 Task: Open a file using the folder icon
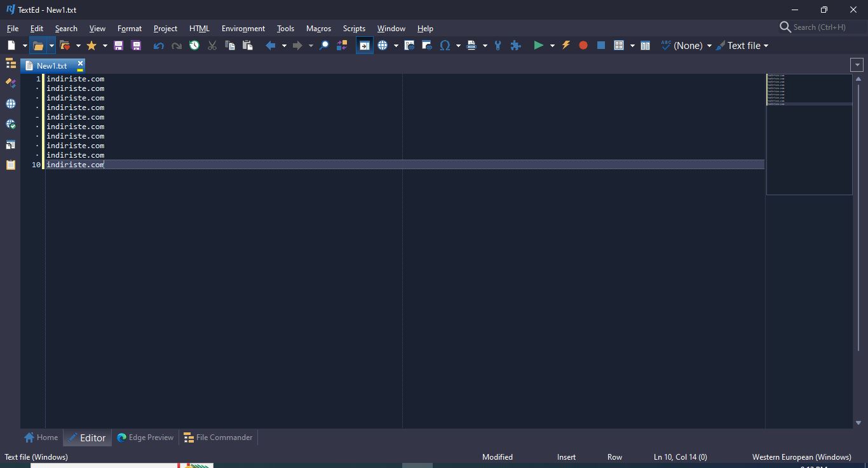click(x=38, y=45)
